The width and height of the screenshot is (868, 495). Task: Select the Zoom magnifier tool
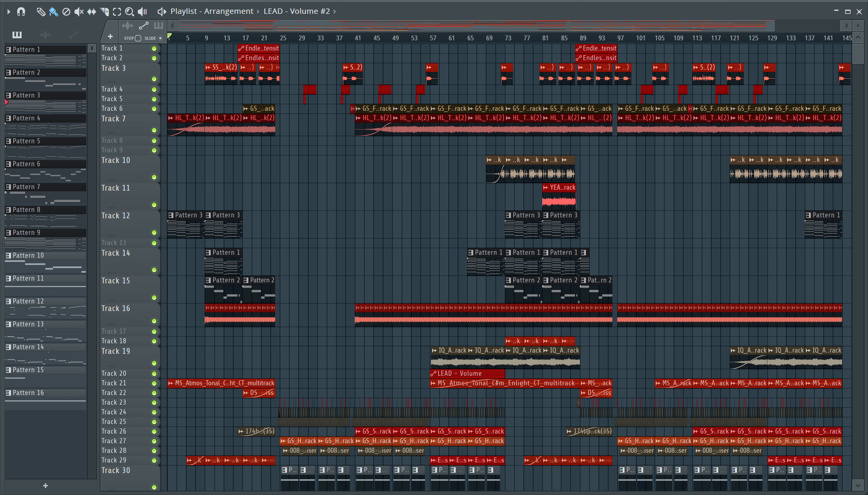[x=129, y=11]
